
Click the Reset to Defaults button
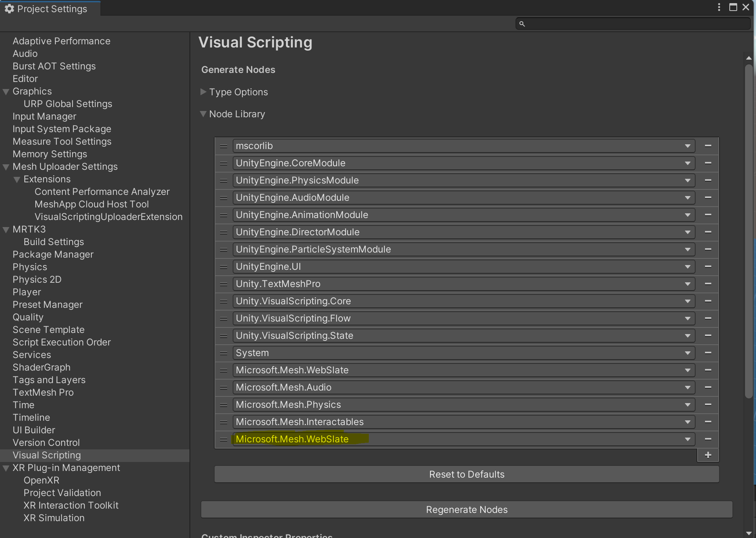pos(466,474)
